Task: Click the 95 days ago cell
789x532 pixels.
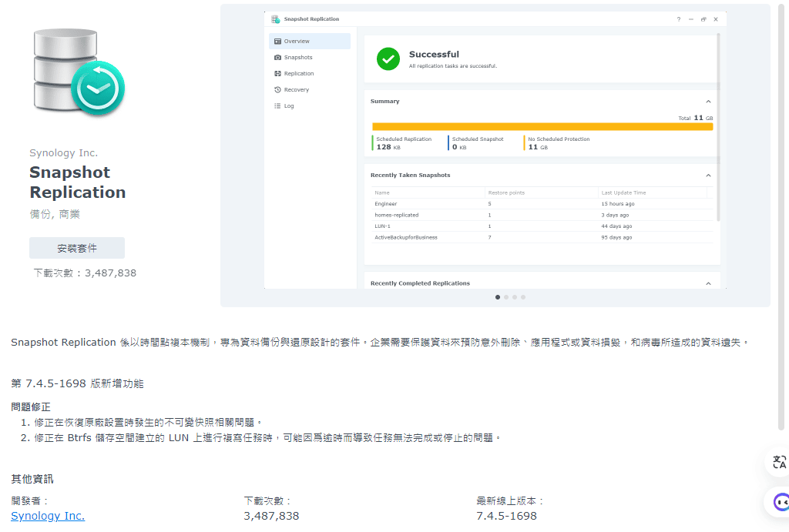Action: (x=616, y=237)
